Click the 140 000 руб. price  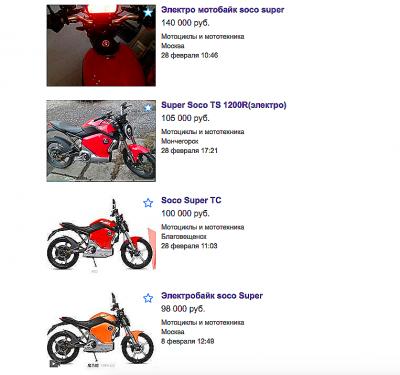click(x=185, y=23)
